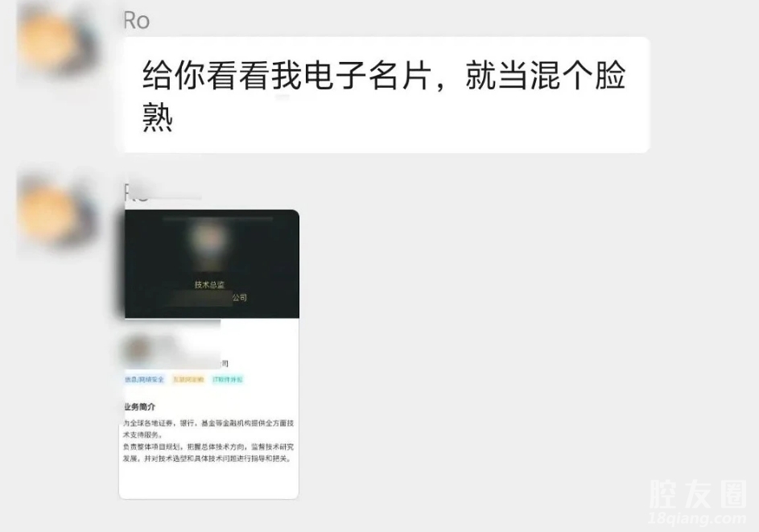Click the sender name "Ro" above the text message
The height and width of the screenshot is (532, 759).
(137, 21)
